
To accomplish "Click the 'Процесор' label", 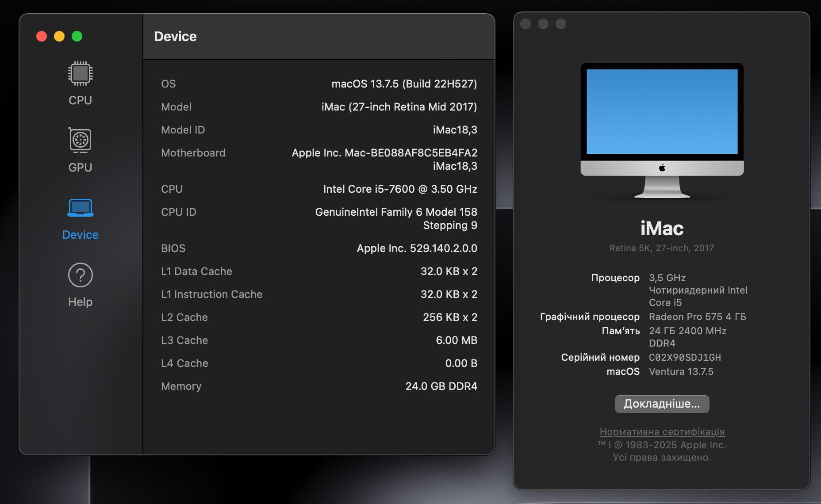I will 615,278.
